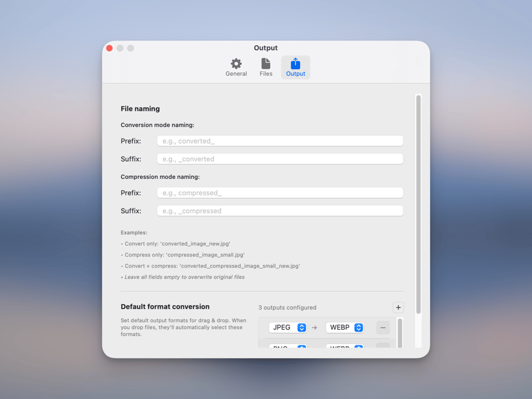Click the main settings window scrollbar
This screenshot has height=399, width=532.
418,205
